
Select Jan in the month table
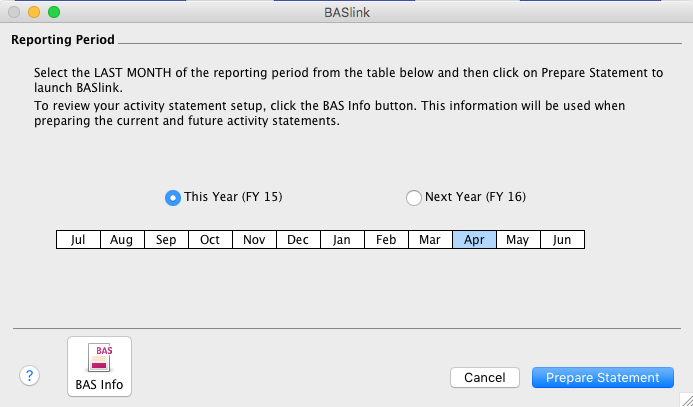point(342,240)
